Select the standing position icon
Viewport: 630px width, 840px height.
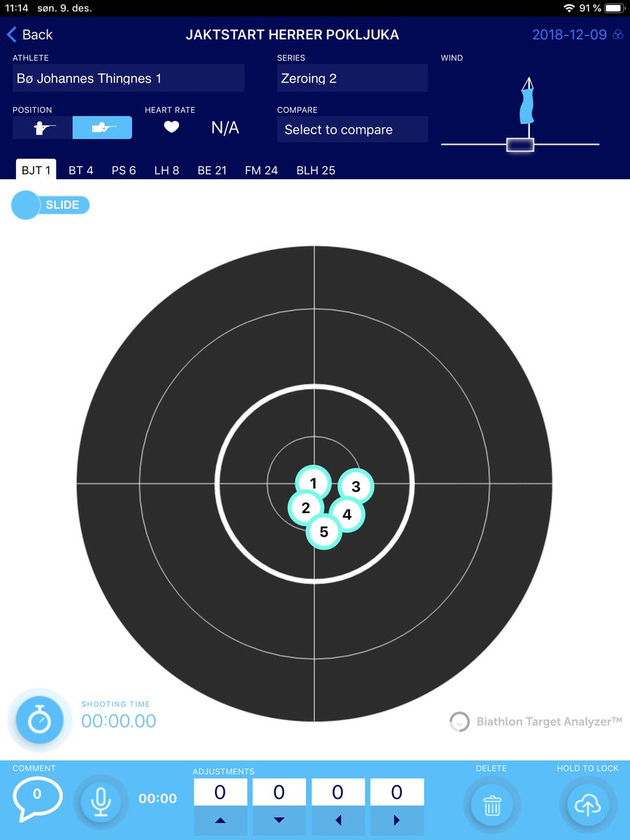(43, 127)
